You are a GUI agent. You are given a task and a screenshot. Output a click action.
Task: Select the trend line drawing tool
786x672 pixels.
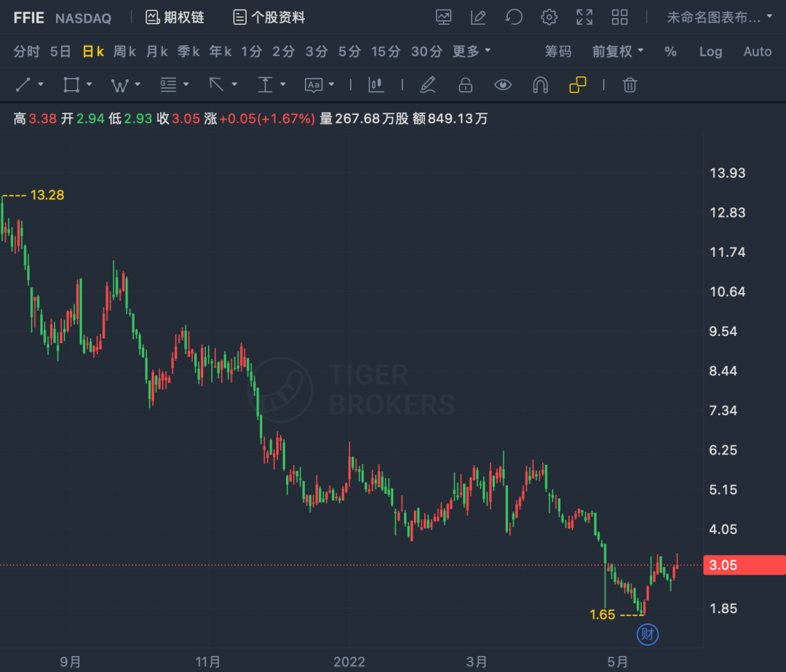pos(23,84)
